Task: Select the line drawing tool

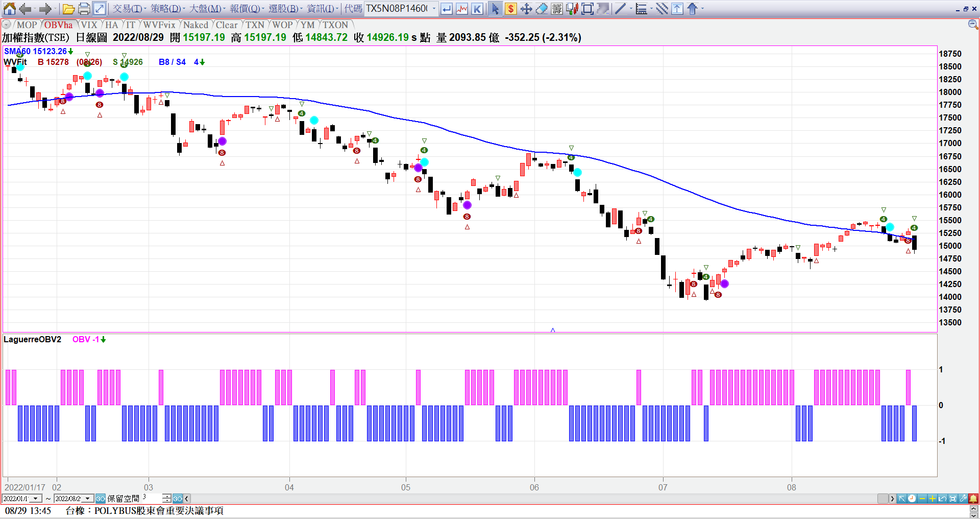Action: click(x=620, y=9)
